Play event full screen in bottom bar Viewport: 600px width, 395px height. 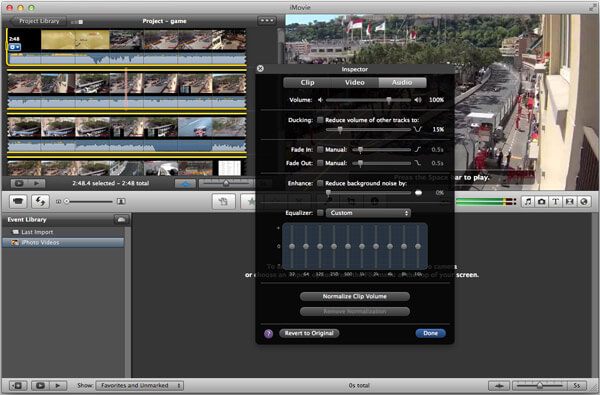pos(40,385)
